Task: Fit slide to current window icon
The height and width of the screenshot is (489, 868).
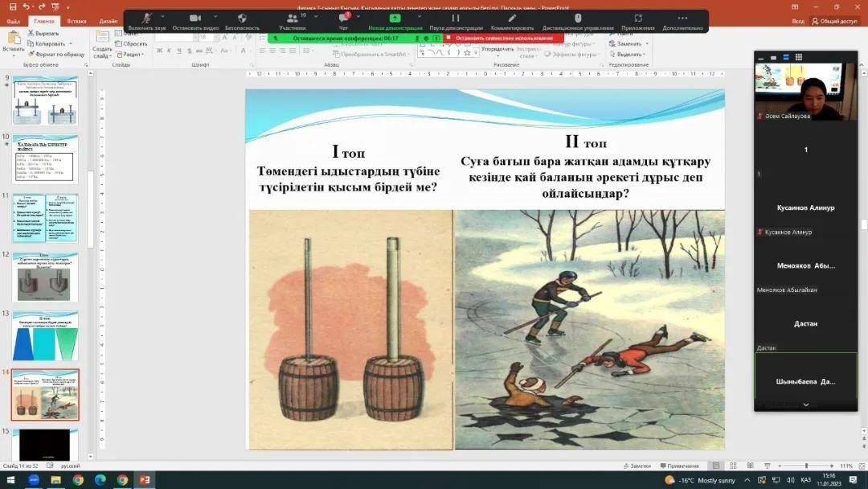Action: (862, 466)
